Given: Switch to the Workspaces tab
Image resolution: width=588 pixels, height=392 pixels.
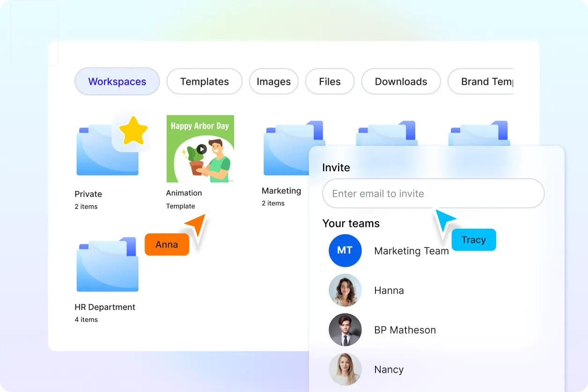Looking at the screenshot, I should click(x=117, y=81).
